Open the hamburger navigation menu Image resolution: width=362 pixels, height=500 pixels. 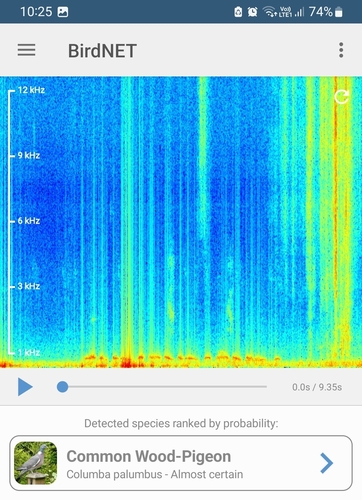click(26, 50)
